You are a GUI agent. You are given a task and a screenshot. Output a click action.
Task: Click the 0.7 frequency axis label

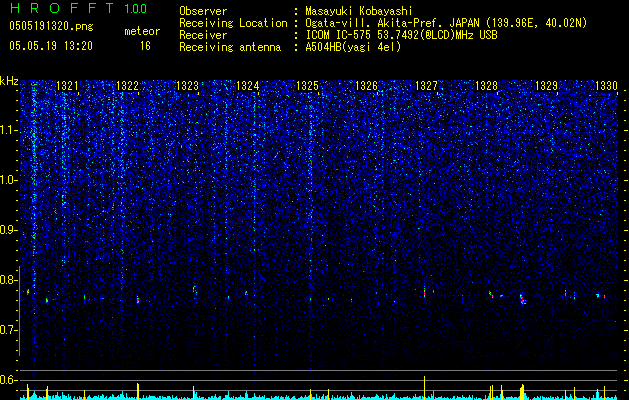[x=9, y=330]
